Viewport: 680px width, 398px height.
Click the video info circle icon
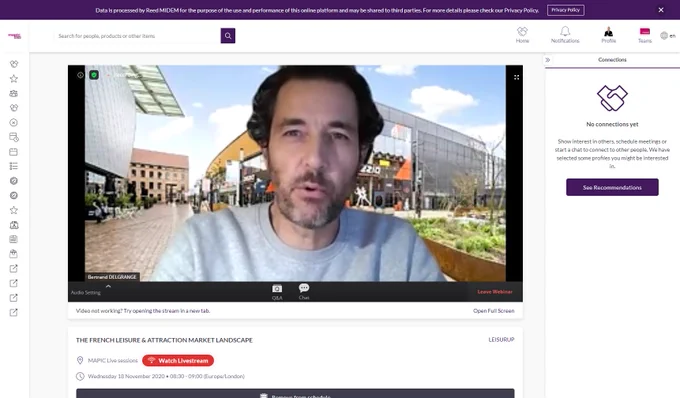[80, 75]
